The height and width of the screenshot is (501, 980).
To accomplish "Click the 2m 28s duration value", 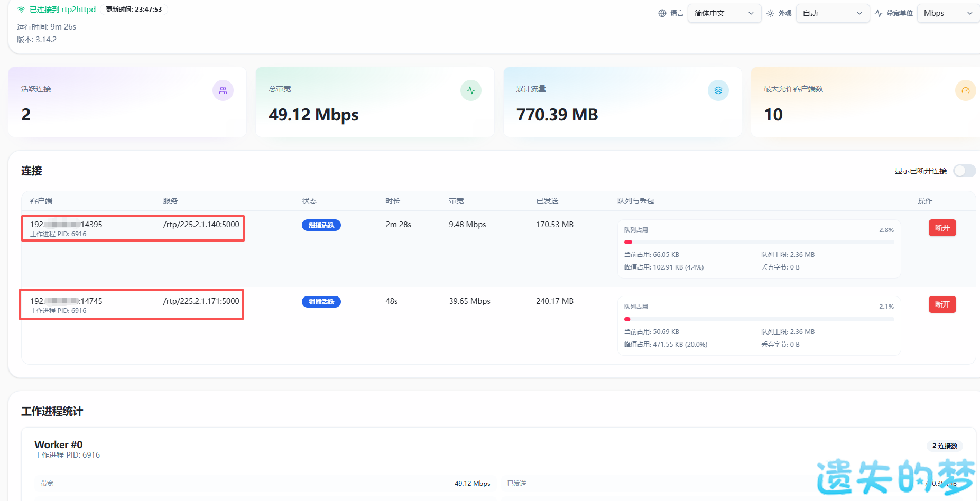I will tap(398, 225).
